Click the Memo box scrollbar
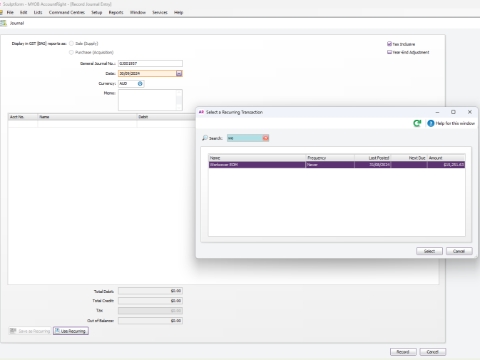This screenshot has width=480, height=360. tap(179, 100)
